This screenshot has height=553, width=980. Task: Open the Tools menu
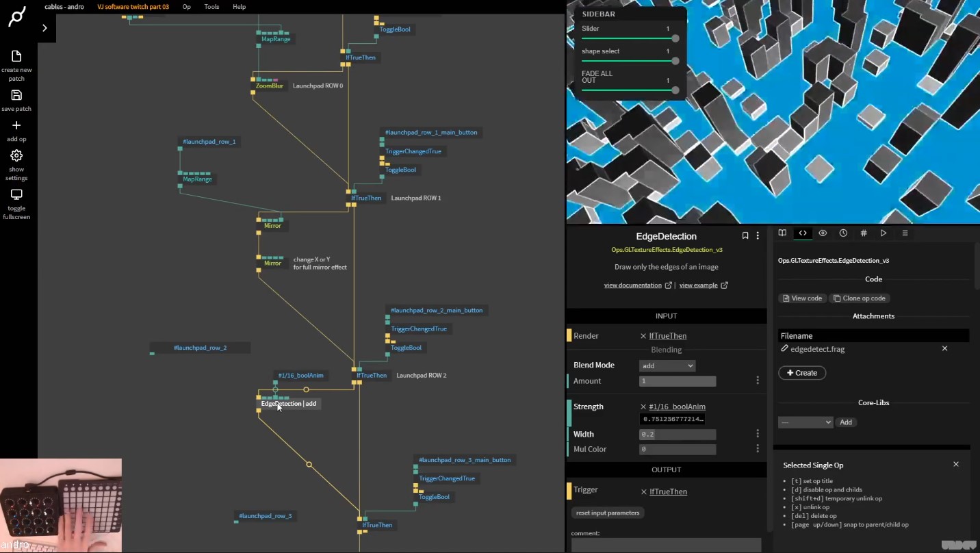point(211,6)
